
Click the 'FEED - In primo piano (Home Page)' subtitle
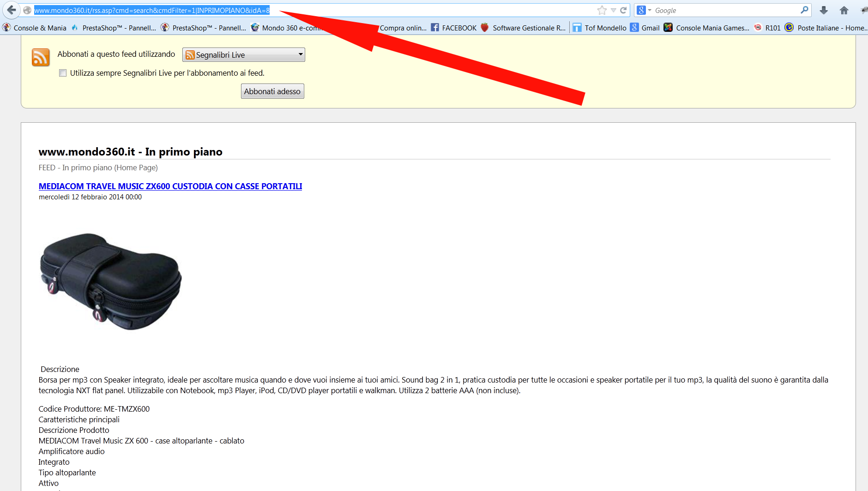(98, 168)
